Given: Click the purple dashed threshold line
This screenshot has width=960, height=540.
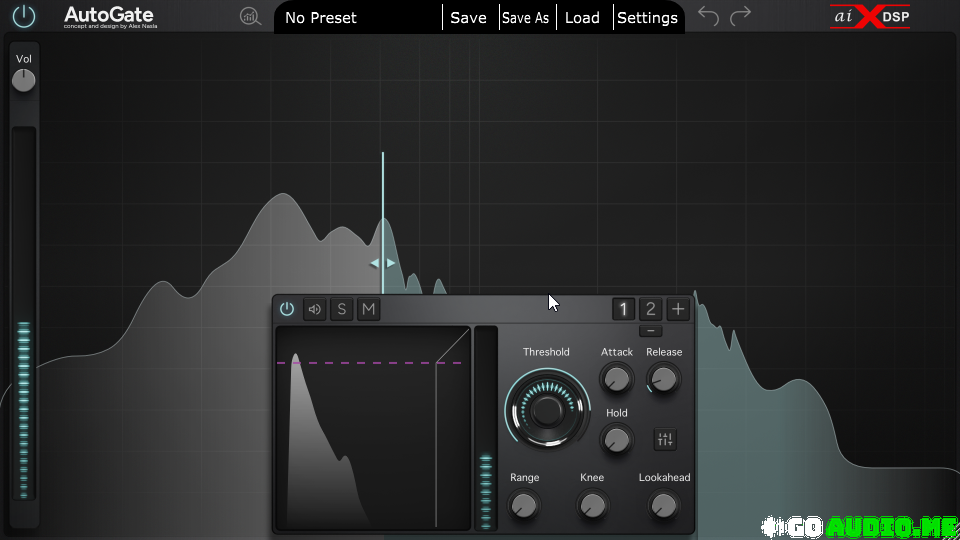Looking at the screenshot, I should tap(369, 363).
